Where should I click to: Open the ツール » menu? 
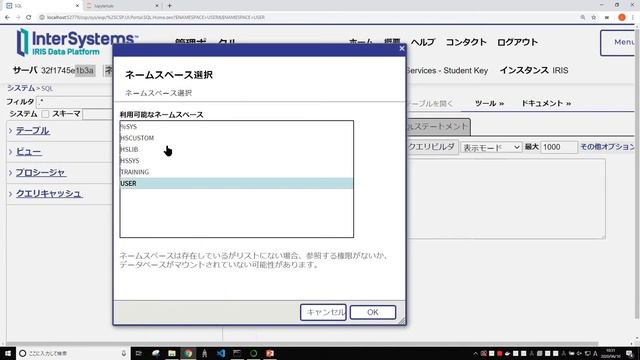point(489,104)
